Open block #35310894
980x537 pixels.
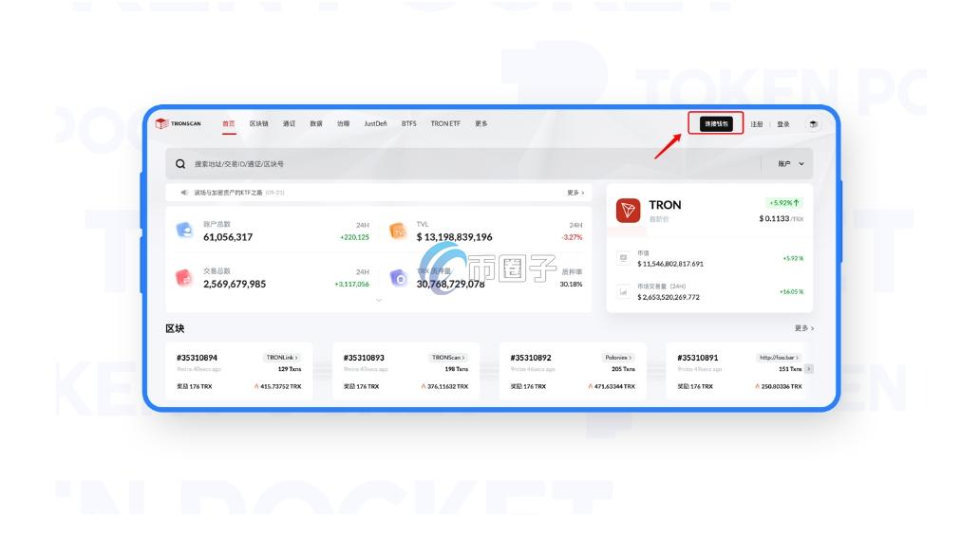(197, 358)
